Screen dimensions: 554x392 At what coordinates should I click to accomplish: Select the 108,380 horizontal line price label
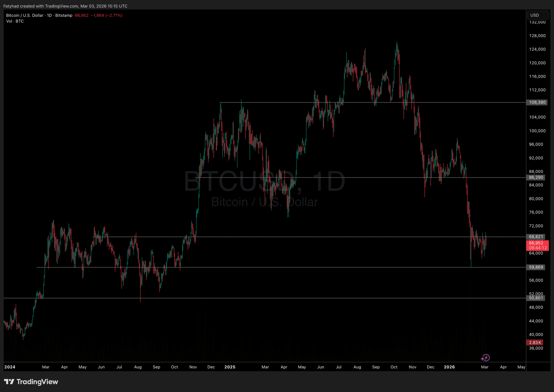(537, 102)
